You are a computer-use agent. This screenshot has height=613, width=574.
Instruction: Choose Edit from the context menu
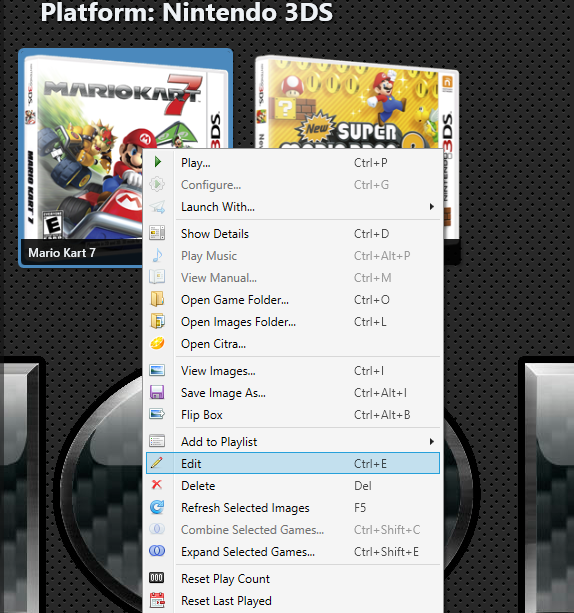[293, 463]
